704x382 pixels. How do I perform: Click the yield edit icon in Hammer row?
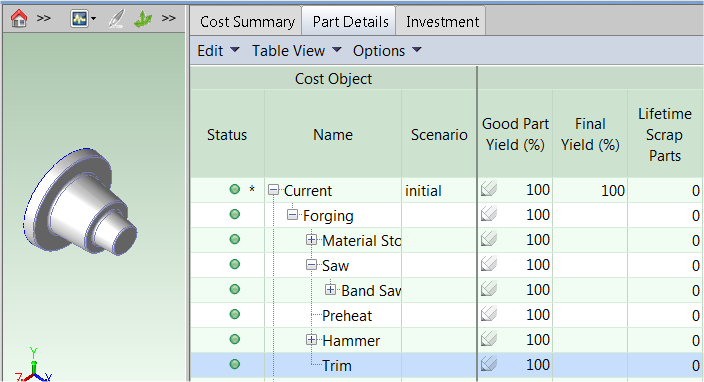[x=489, y=339]
